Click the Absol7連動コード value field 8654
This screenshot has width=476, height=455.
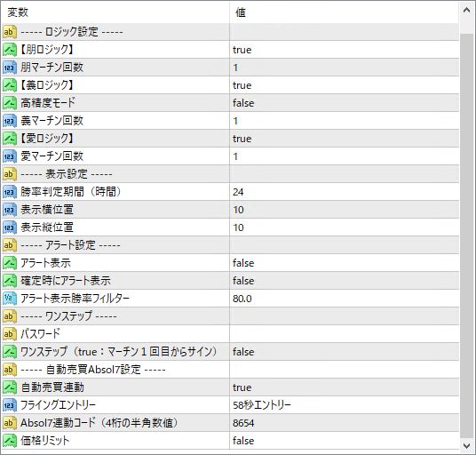click(x=345, y=423)
